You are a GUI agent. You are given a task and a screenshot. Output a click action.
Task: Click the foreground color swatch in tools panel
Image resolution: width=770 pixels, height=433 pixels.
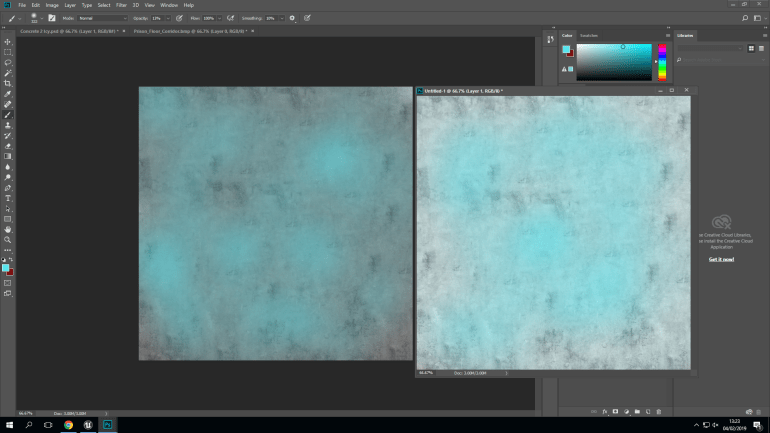pos(5,268)
